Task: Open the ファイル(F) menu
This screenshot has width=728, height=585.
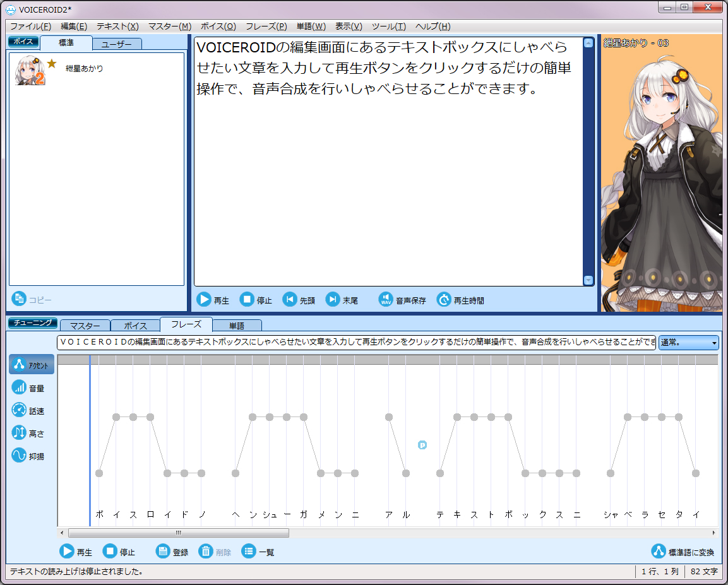Action: 31,27
